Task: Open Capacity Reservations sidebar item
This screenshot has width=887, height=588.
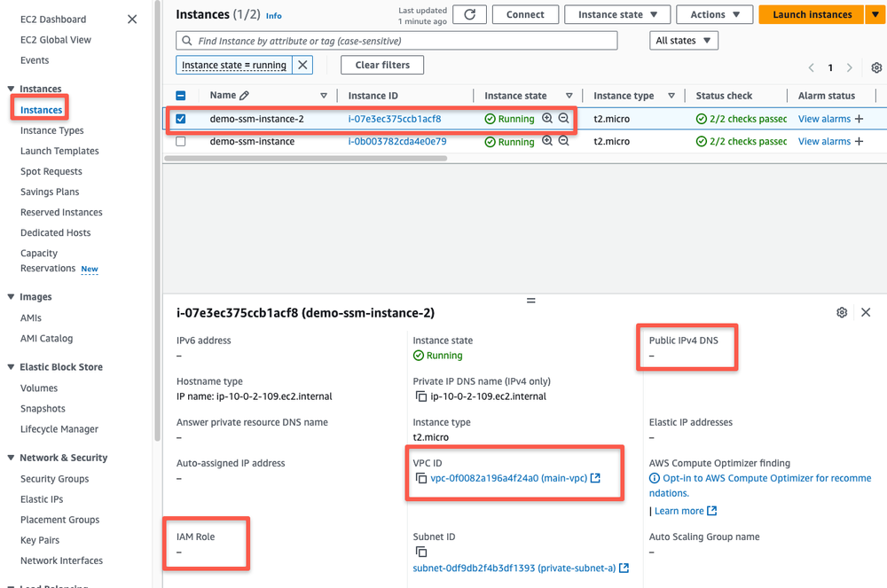Action: pyautogui.click(x=48, y=261)
